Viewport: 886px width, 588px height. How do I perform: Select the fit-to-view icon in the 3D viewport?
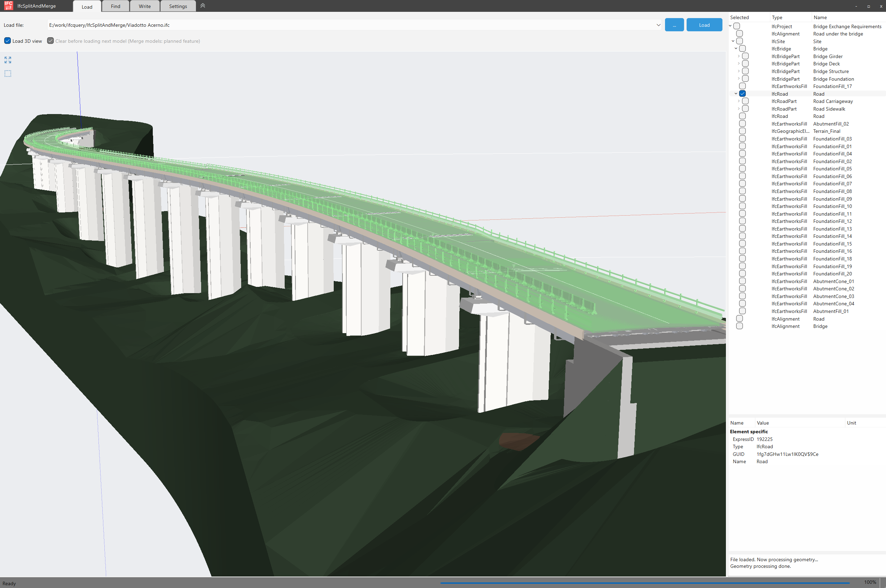[x=8, y=60]
